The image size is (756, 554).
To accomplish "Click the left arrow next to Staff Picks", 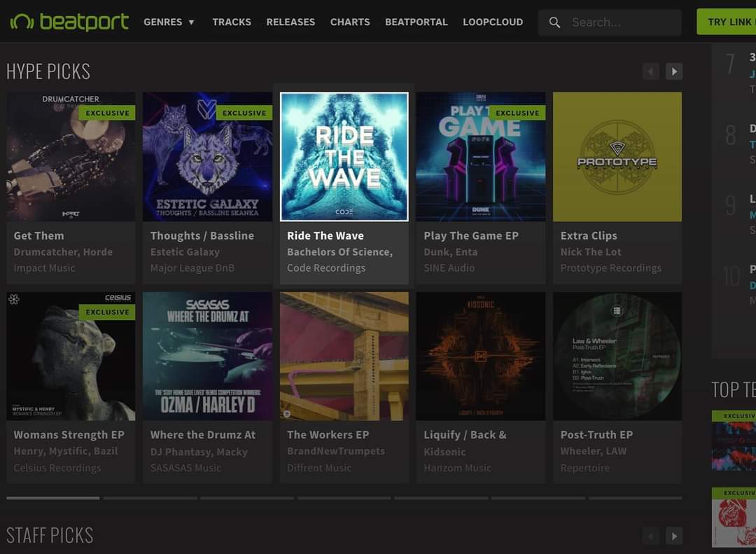I will click(x=650, y=535).
